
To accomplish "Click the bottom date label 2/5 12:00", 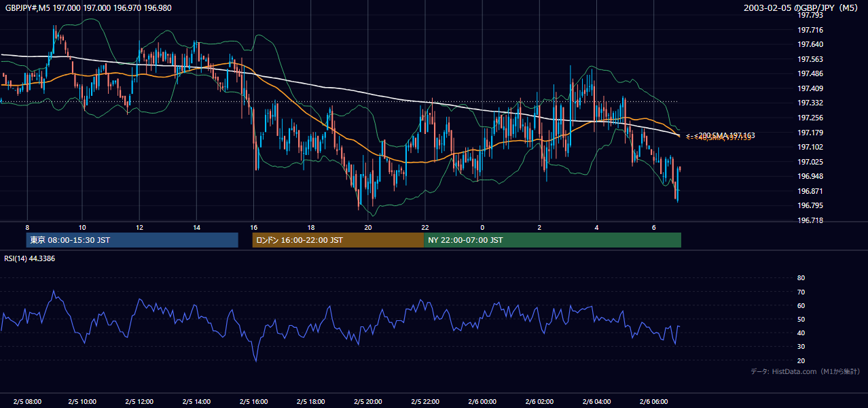I will pyautogui.click(x=140, y=401).
